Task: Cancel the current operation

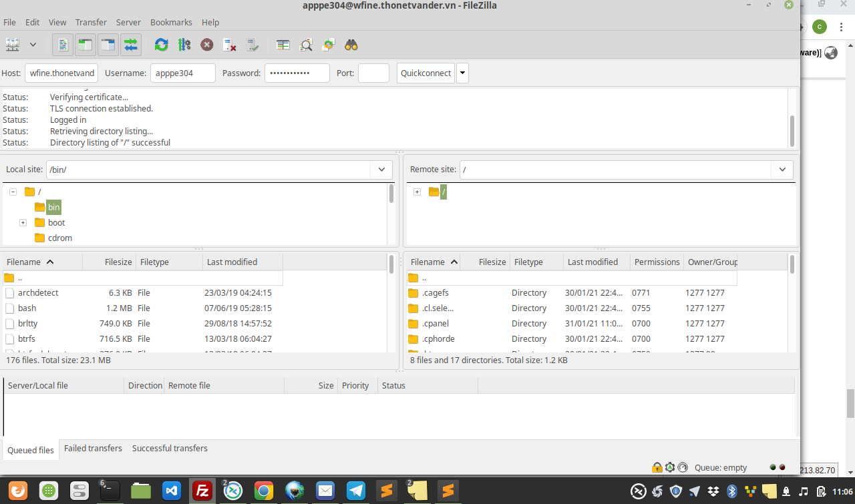Action: pyautogui.click(x=207, y=45)
